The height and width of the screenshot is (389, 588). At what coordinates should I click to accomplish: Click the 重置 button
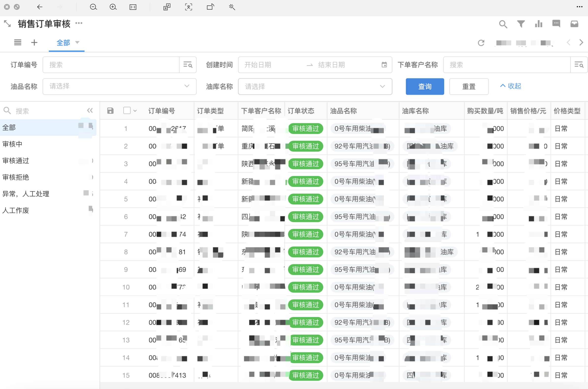[x=469, y=86]
